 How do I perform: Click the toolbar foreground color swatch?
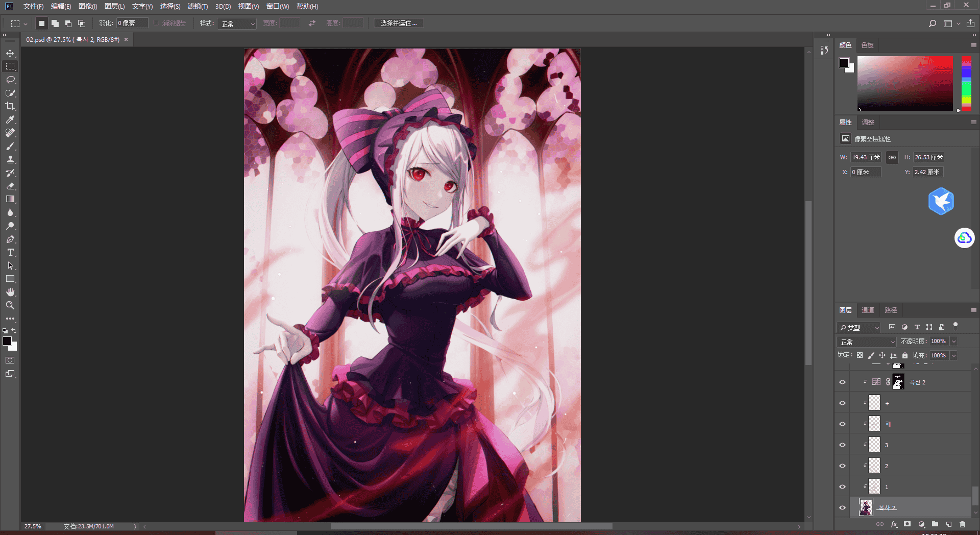coord(7,341)
